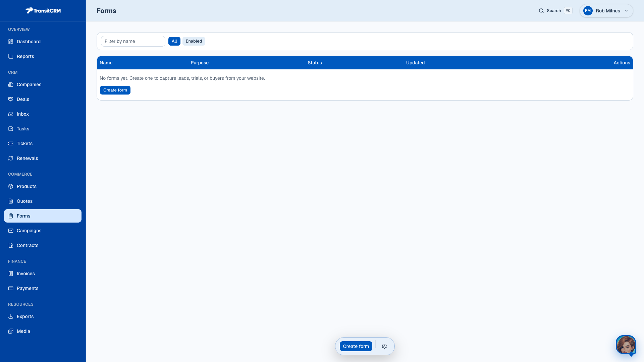Click the Forms clipboard icon
The height and width of the screenshot is (362, 644).
(11, 216)
